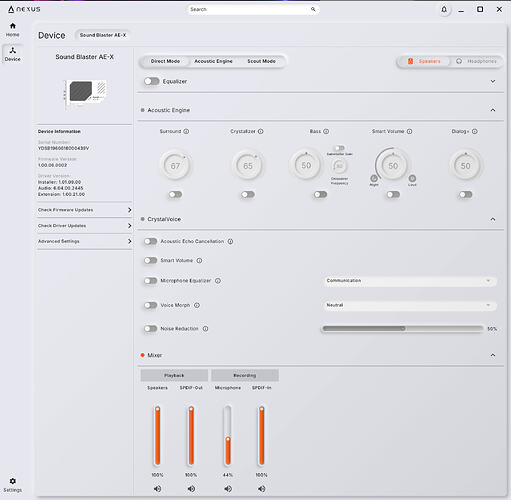Mute the Speakers mixer channel

(x=157, y=489)
